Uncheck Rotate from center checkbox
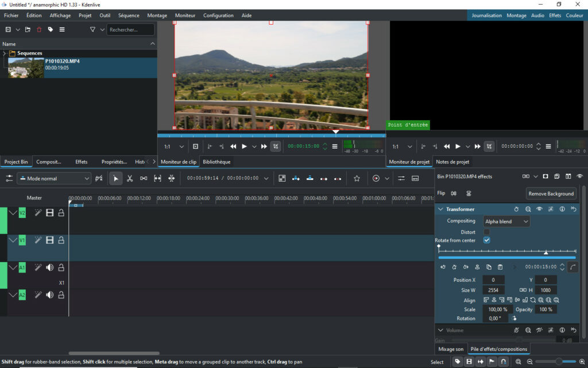Viewport: 588px width, 368px height. 486,240
